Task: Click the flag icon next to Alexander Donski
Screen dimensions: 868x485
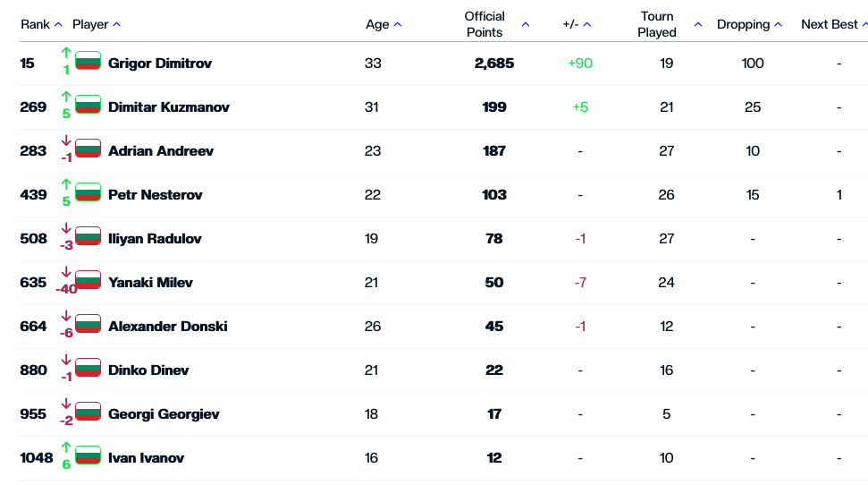Action: point(88,325)
